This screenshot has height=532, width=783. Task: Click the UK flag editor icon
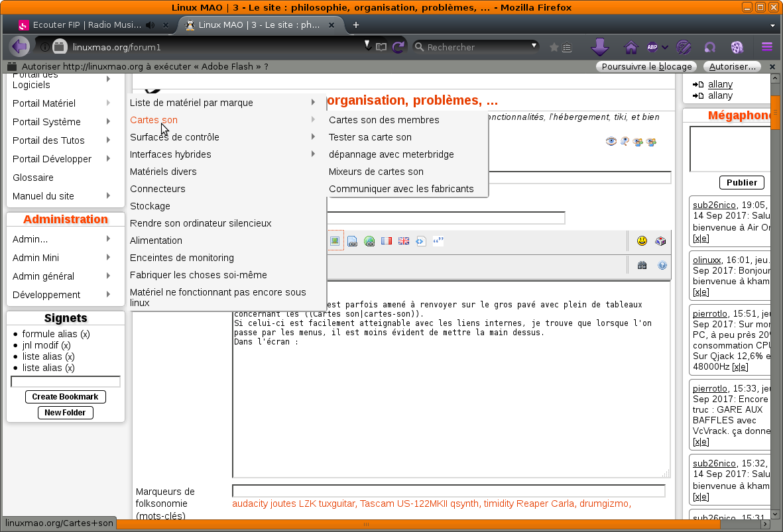[404, 241]
